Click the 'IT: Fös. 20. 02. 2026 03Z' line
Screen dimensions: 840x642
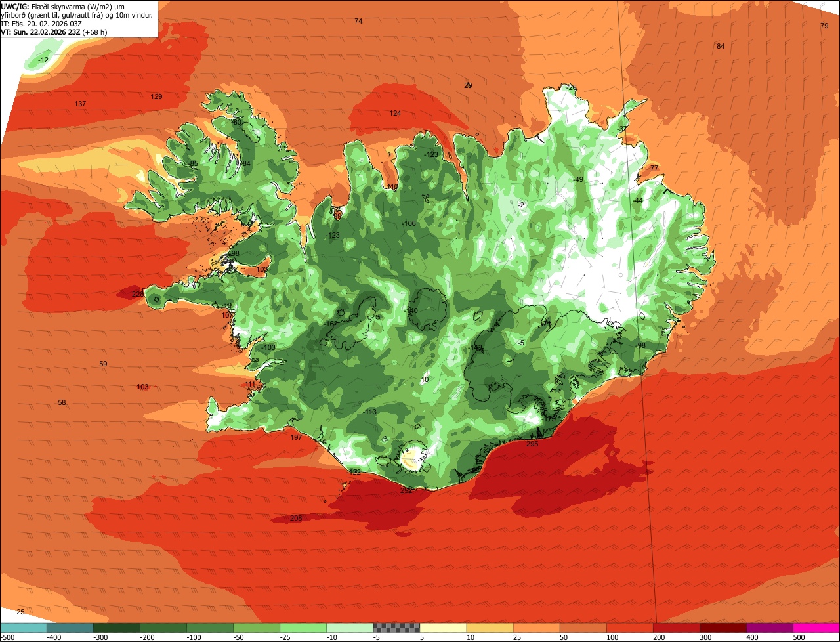click(41, 23)
